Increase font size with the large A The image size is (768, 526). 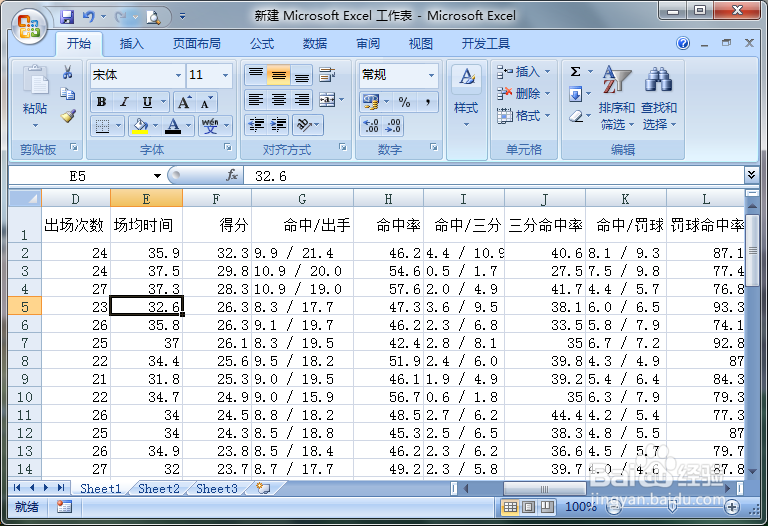pyautogui.click(x=184, y=102)
